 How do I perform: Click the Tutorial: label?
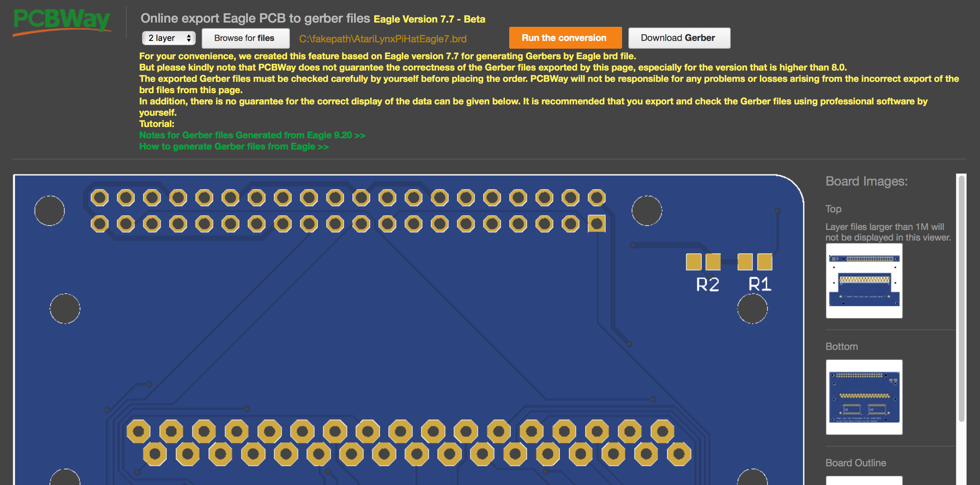tap(156, 123)
